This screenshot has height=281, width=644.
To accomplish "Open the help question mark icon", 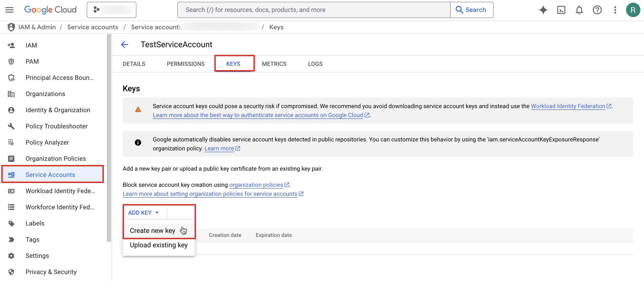I will tap(597, 10).
